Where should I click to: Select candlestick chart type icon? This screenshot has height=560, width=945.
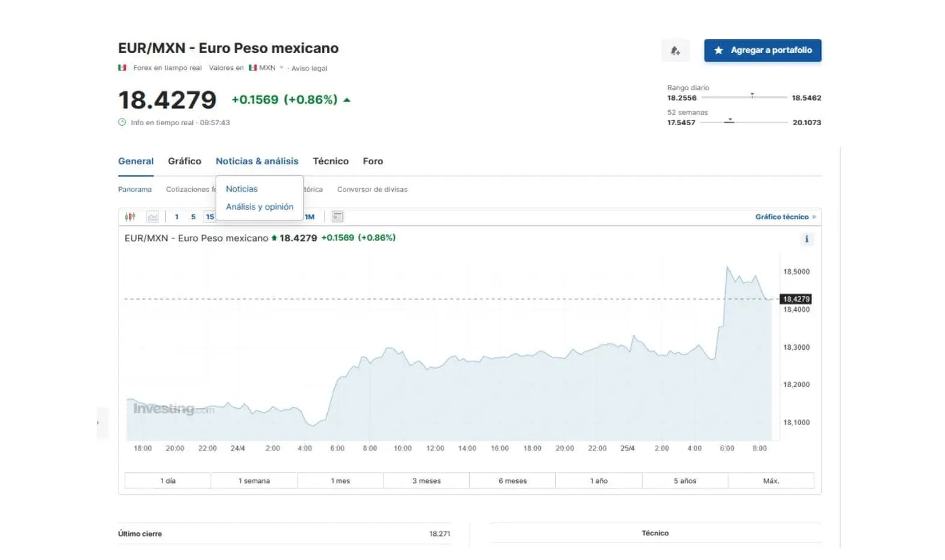(x=130, y=217)
